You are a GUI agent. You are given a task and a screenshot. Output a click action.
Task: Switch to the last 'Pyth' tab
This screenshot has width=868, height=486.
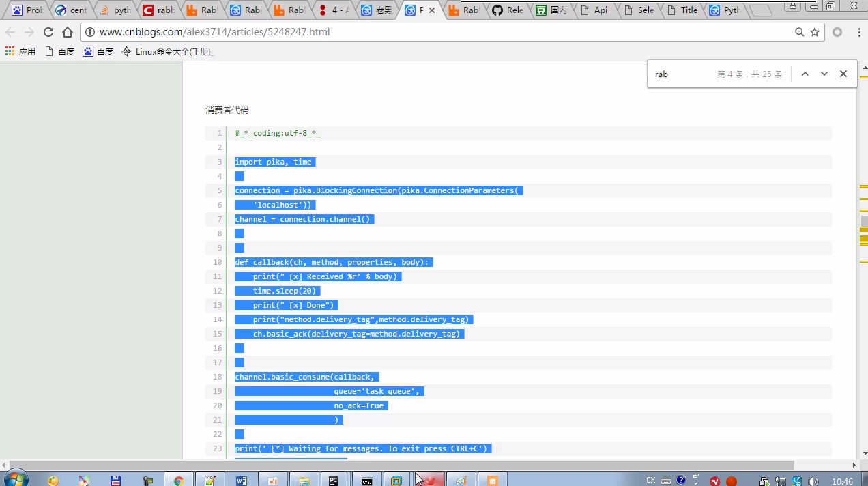point(726,10)
